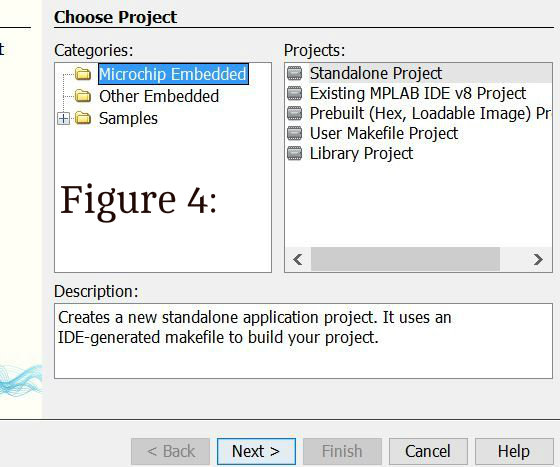The width and height of the screenshot is (560, 467).
Task: Click the Samples folder icon
Action: click(83, 118)
